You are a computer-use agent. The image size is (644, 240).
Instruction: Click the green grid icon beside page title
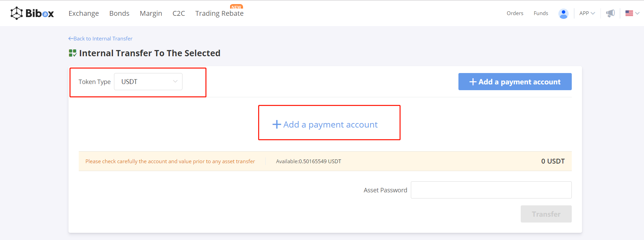[73, 53]
